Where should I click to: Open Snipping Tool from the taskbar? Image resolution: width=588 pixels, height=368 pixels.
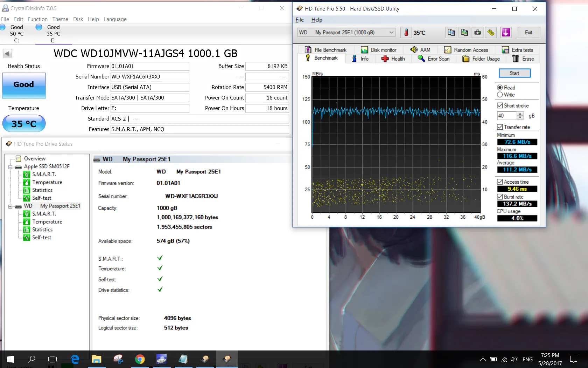(x=118, y=359)
